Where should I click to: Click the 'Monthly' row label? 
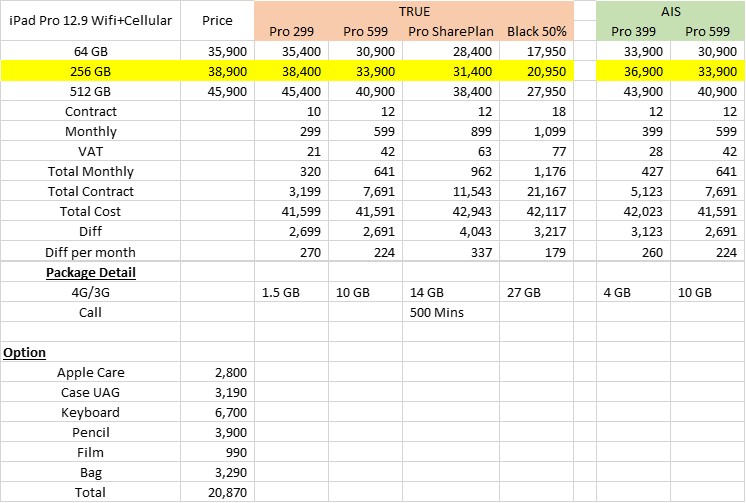click(x=90, y=131)
